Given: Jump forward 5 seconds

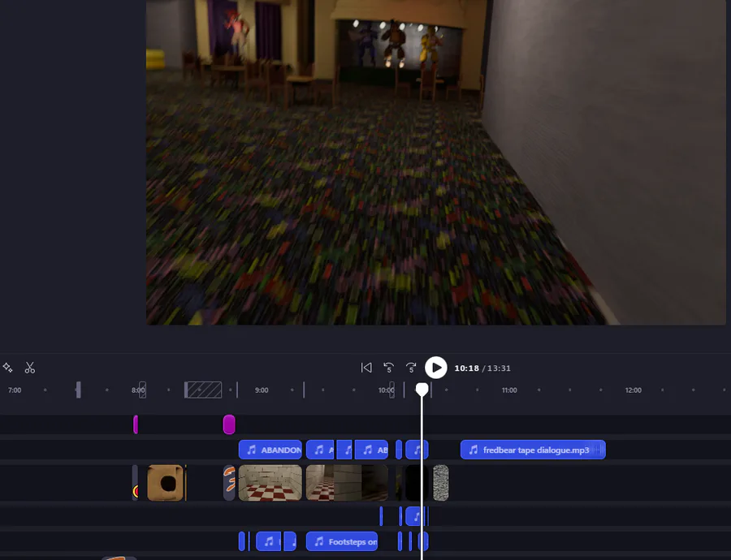Looking at the screenshot, I should (411, 368).
